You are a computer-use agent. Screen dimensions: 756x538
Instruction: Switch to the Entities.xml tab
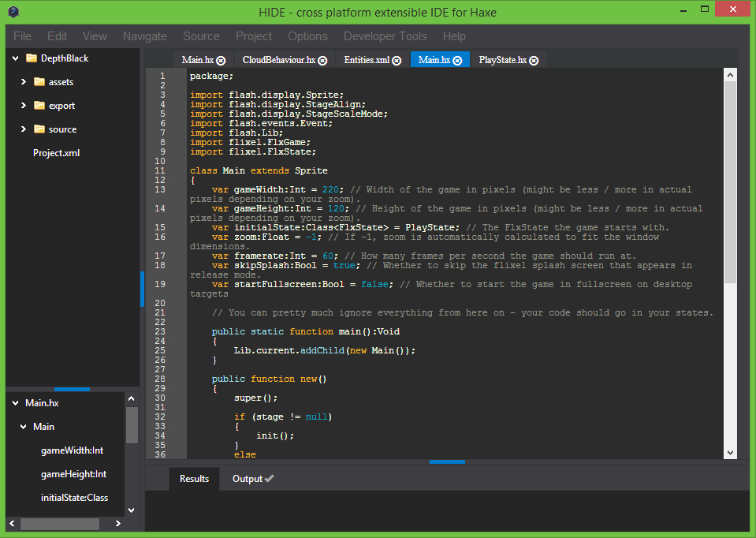(x=367, y=60)
